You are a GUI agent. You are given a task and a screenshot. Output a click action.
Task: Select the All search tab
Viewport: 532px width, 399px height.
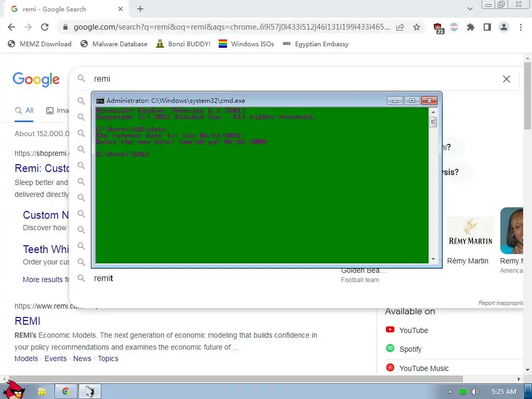click(24, 111)
